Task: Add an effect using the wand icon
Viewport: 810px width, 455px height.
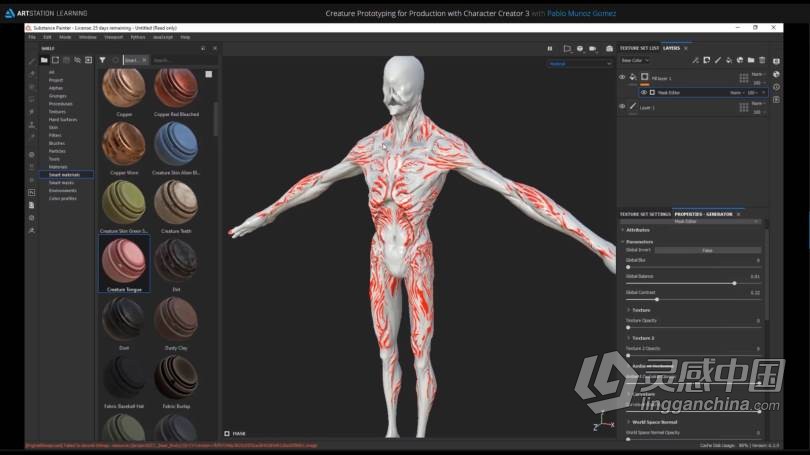Action: point(696,60)
